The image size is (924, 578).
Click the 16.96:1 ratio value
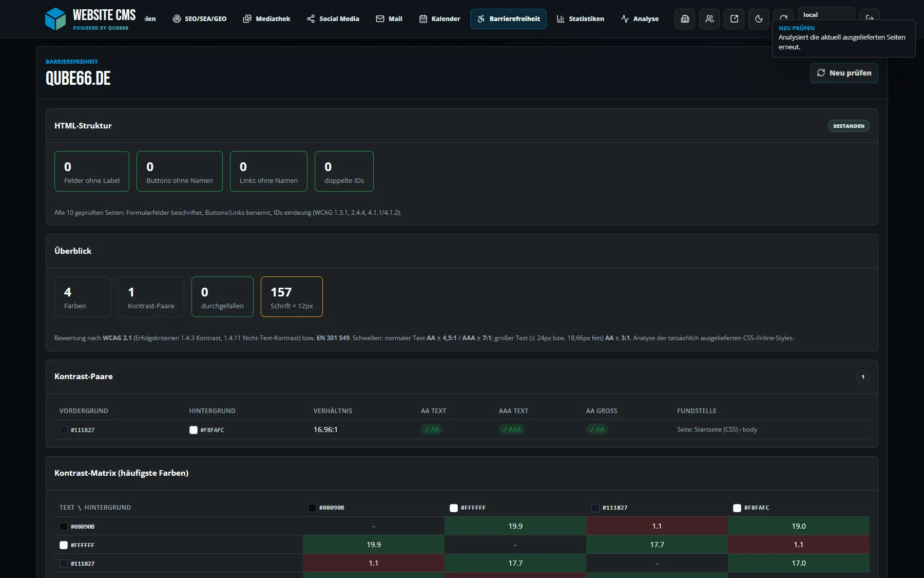click(x=325, y=430)
